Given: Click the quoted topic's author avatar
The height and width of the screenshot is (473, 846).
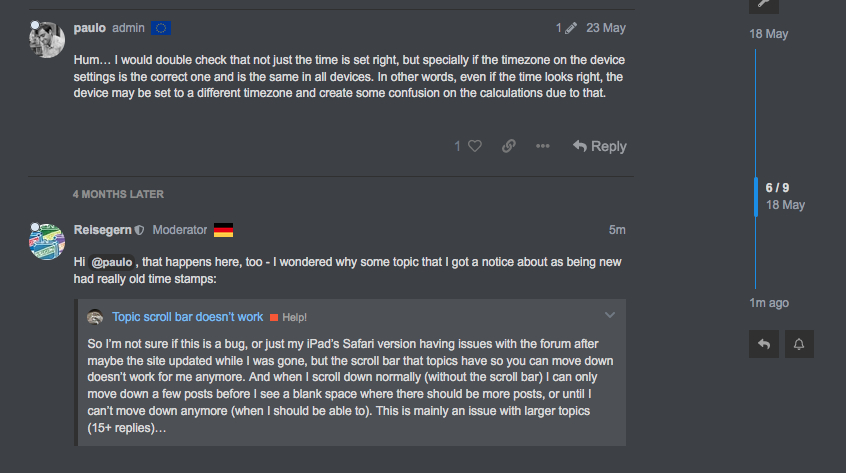Looking at the screenshot, I should coord(95,317).
